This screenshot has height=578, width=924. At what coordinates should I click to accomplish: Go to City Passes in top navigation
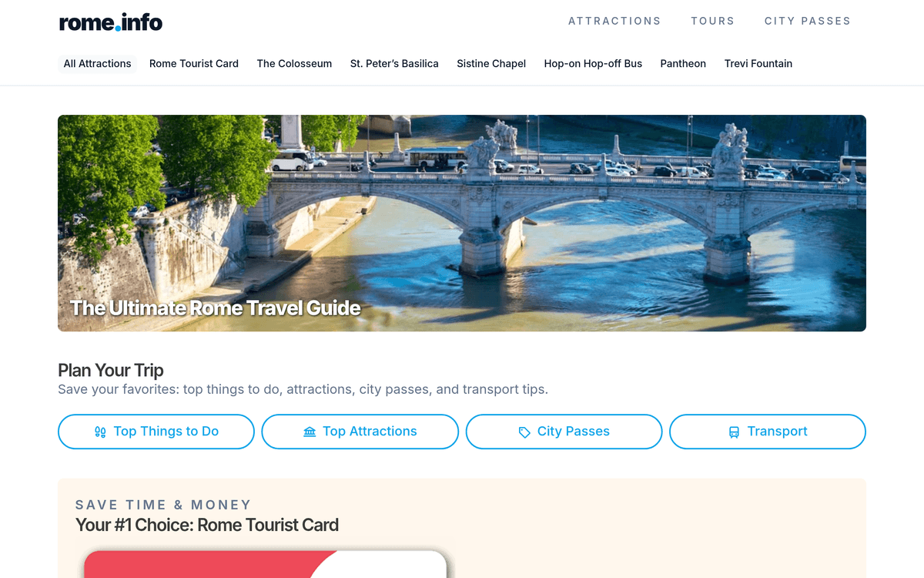807,21
